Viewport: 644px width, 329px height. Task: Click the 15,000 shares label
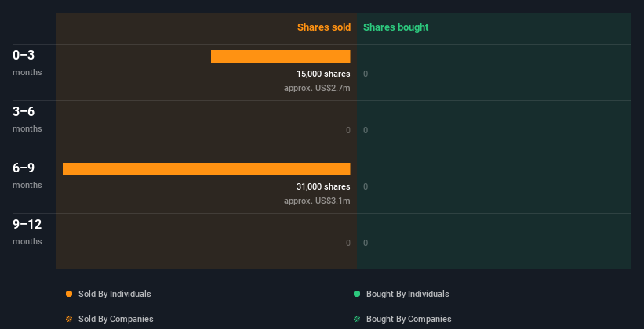(323, 74)
